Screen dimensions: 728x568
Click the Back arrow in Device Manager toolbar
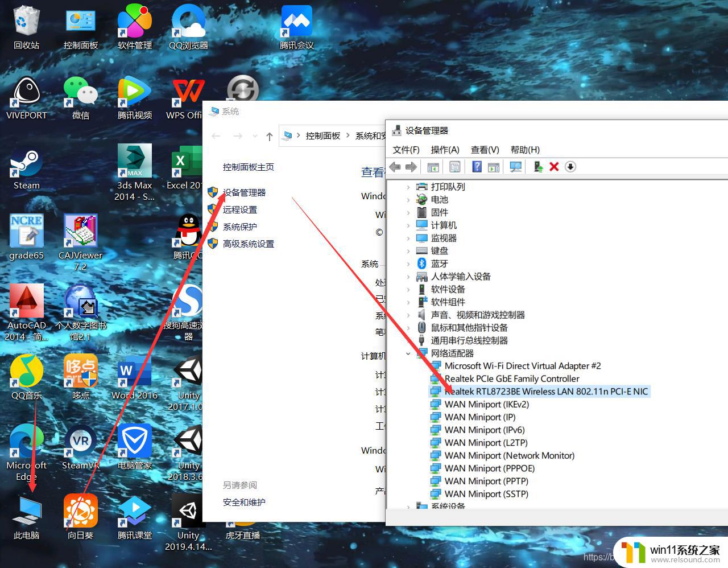tap(395, 167)
